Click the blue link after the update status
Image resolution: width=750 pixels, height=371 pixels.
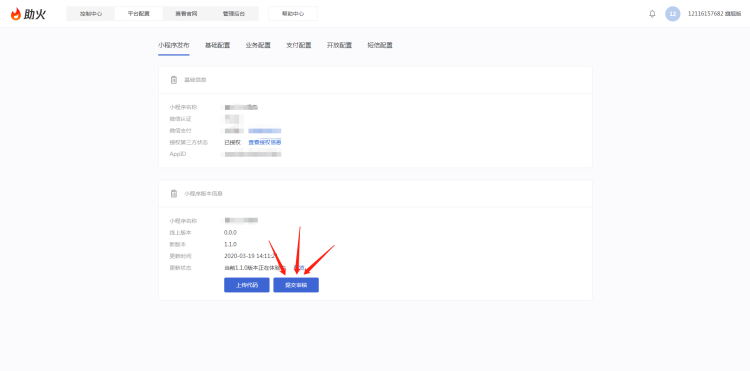[x=299, y=268]
